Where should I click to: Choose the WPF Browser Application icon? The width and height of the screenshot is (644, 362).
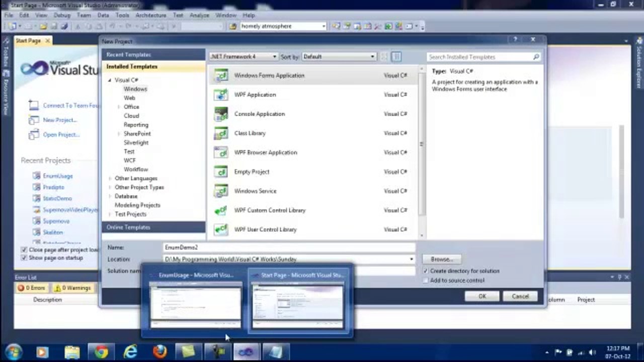[221, 152]
